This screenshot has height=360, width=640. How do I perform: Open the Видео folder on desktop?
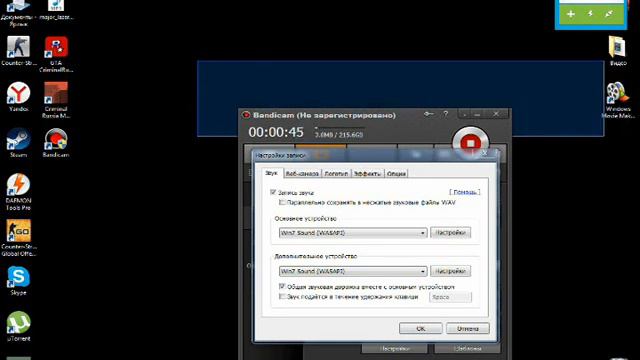click(618, 51)
